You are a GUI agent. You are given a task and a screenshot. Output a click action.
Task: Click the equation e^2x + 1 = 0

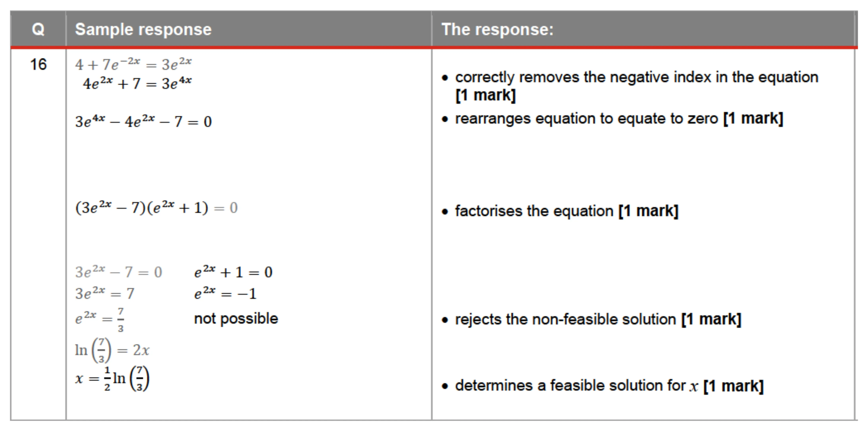point(233,272)
